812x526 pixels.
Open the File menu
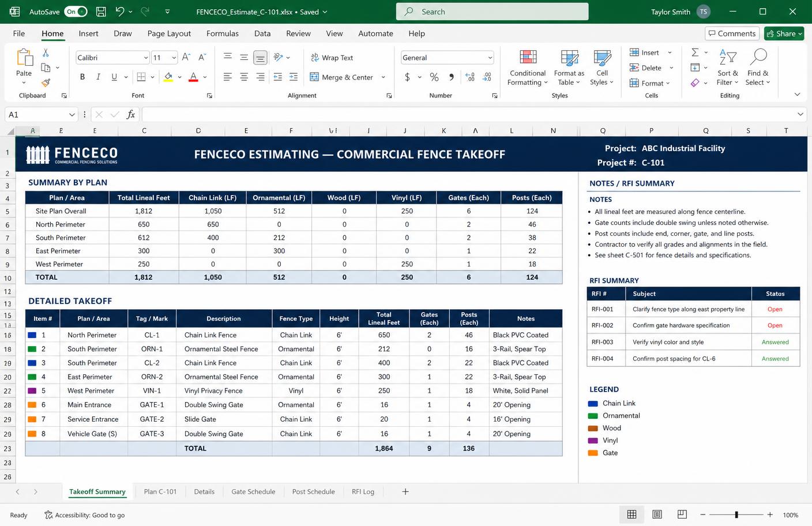pos(19,33)
